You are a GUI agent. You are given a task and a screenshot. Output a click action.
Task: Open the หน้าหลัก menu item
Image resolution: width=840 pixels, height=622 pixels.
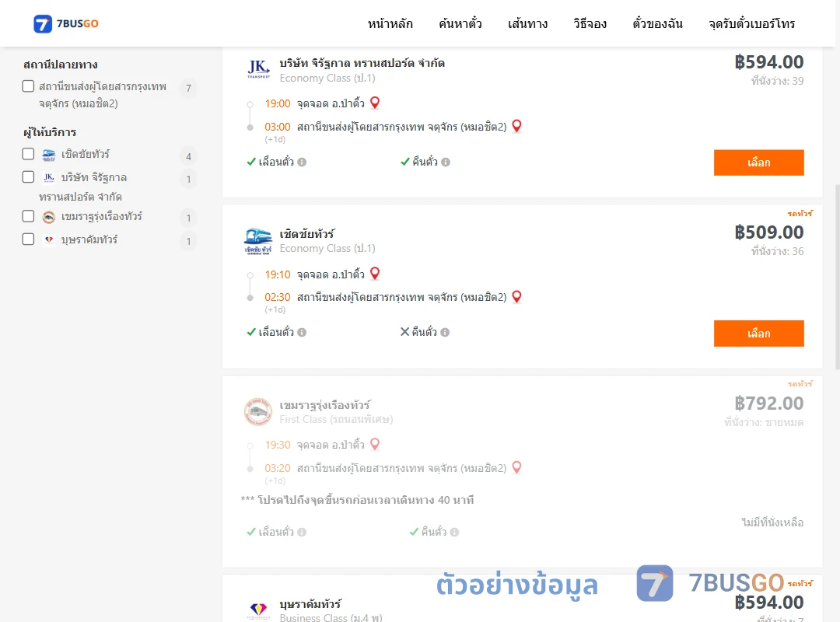[x=390, y=23]
